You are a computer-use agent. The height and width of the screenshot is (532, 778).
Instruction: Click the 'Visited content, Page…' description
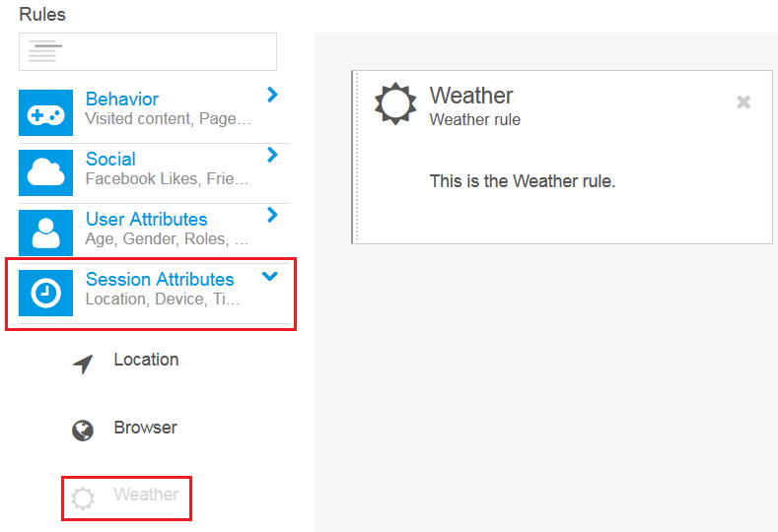pyautogui.click(x=168, y=119)
